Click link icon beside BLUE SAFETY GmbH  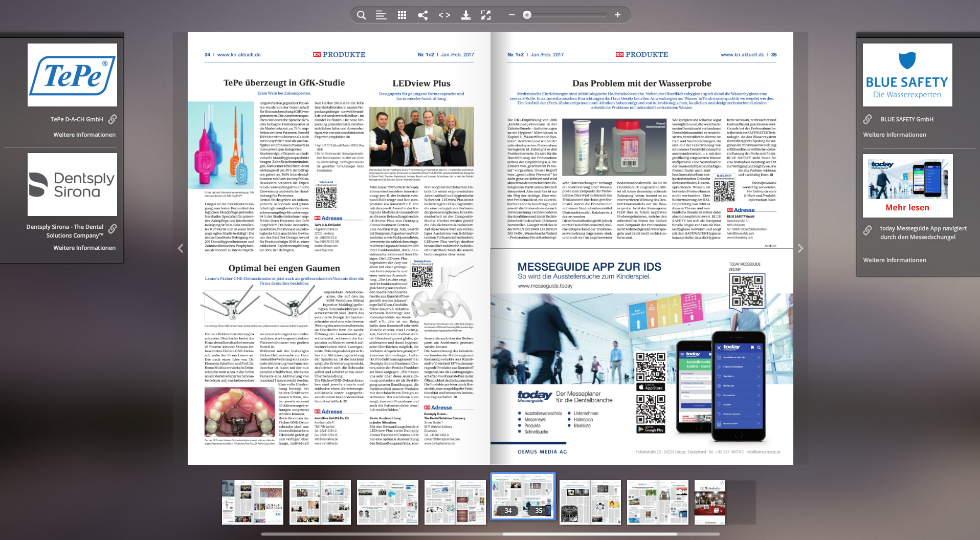(x=868, y=119)
